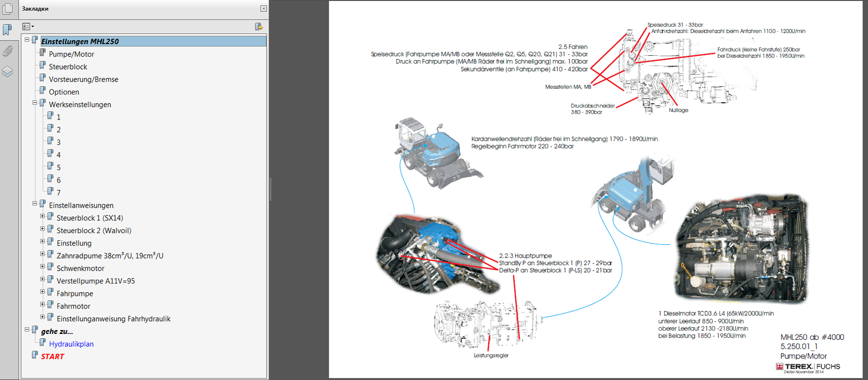
Task: Collapse the Закладки panel with arrow button
Action: (264, 8)
